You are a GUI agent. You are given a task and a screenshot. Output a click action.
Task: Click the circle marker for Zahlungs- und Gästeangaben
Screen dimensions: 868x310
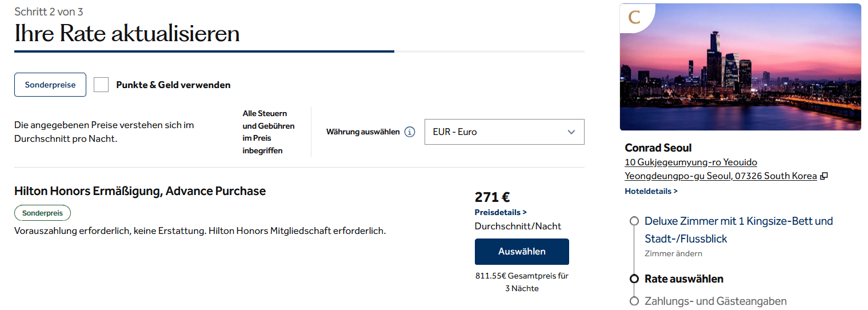pos(634,301)
